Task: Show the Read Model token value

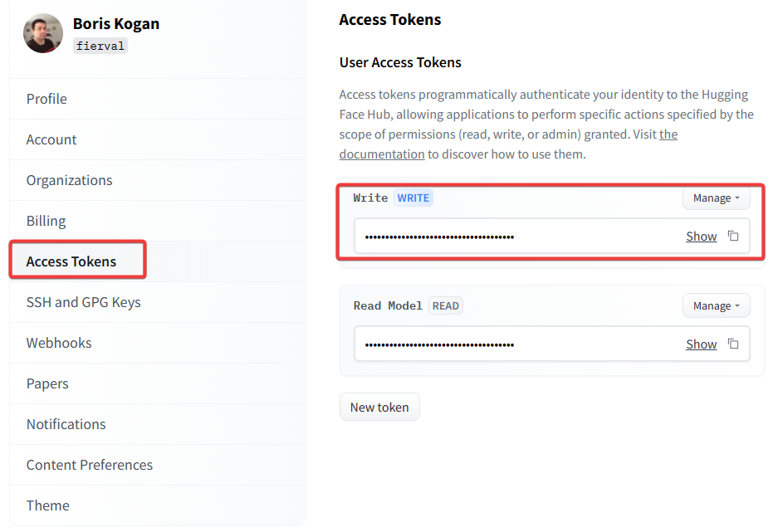Action: [x=701, y=344]
